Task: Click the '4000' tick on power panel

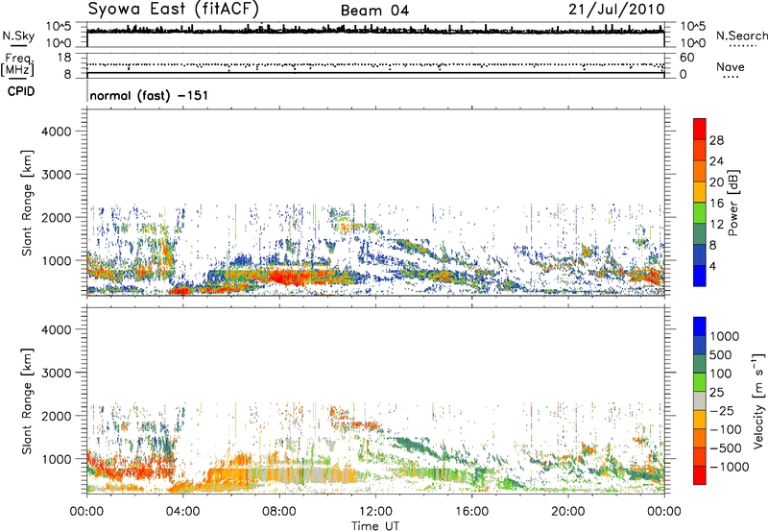Action: point(56,132)
